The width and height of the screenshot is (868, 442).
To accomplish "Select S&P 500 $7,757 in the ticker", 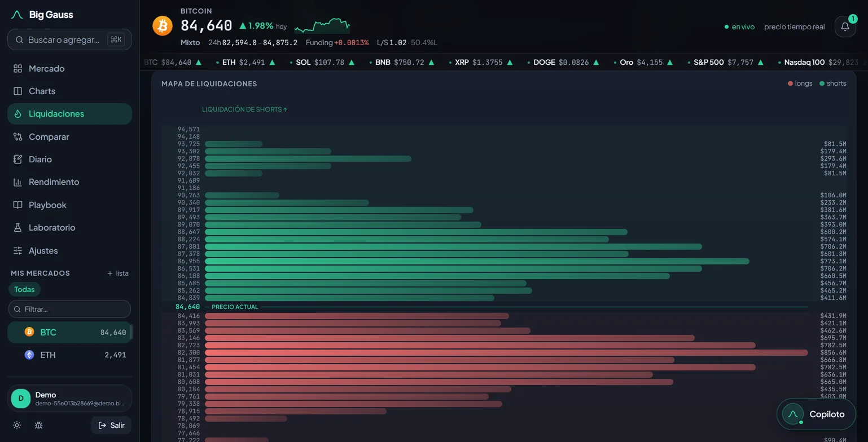I will (x=726, y=62).
